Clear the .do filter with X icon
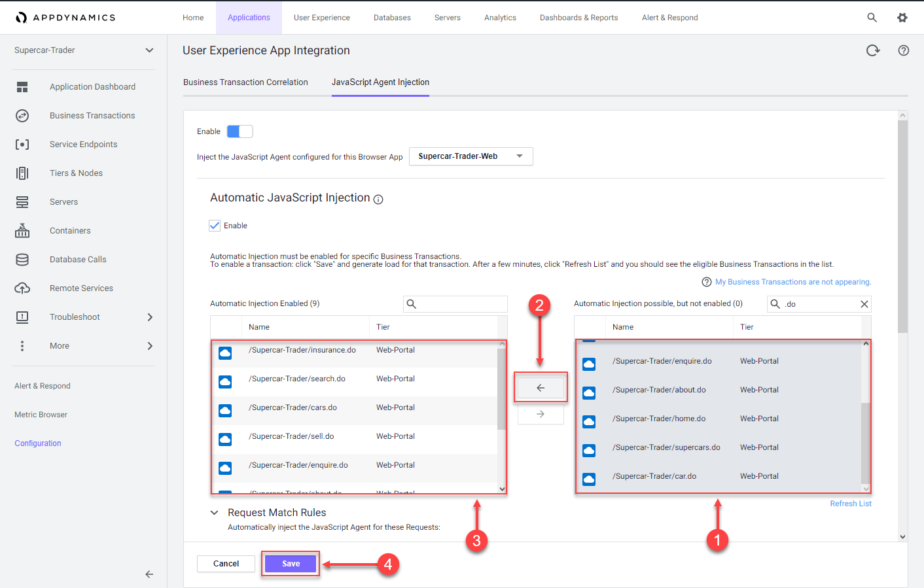The height and width of the screenshot is (588, 924). point(864,304)
